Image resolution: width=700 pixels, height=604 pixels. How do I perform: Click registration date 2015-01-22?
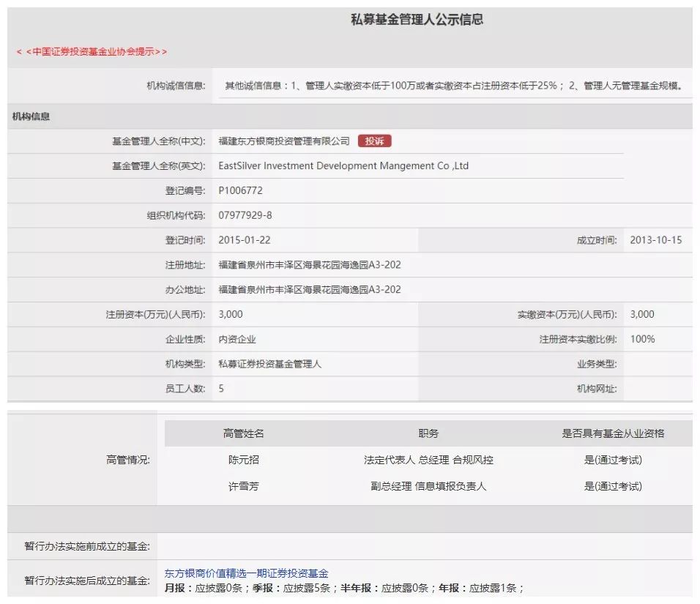tap(245, 240)
